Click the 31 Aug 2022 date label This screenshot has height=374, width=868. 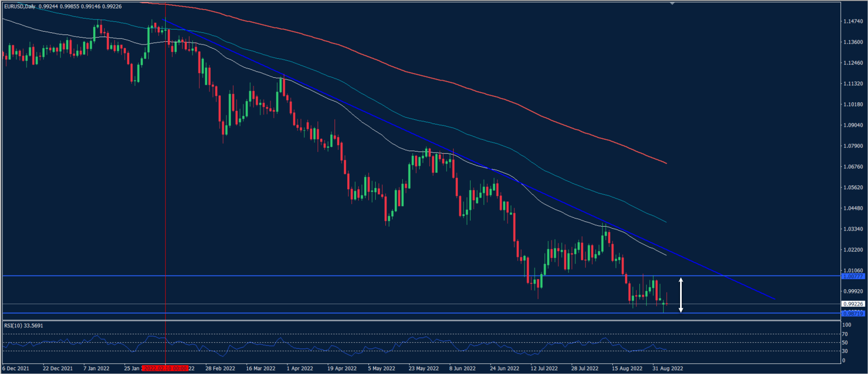(667, 368)
